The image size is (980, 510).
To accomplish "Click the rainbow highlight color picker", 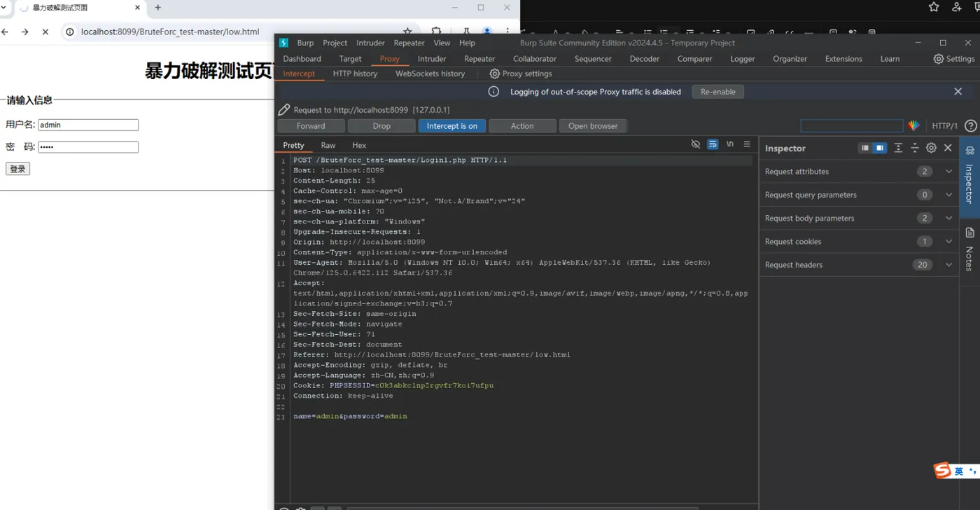I will pos(913,126).
